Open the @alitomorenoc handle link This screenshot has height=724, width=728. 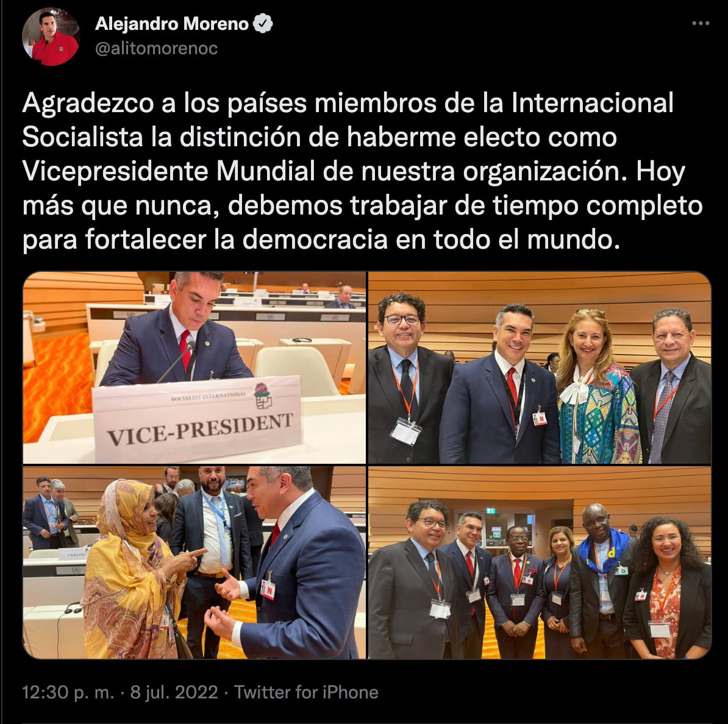click(157, 48)
